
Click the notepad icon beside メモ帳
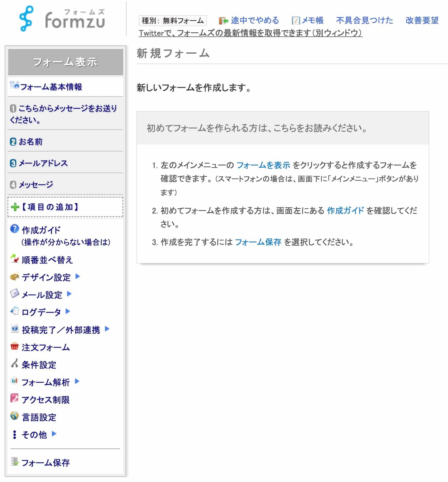click(x=296, y=20)
